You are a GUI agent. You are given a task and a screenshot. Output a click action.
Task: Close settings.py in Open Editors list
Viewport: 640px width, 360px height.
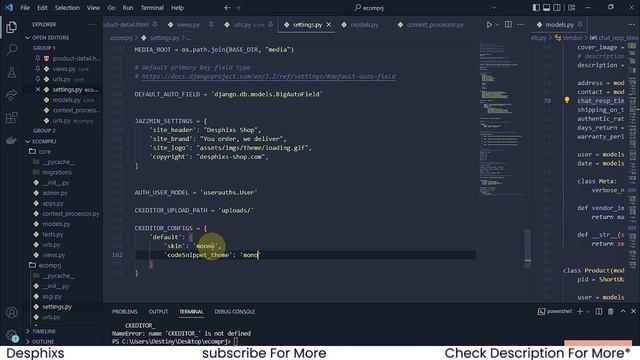click(x=38, y=89)
